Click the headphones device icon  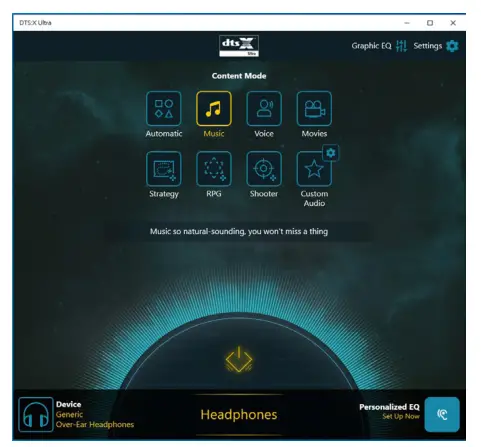coord(36,414)
